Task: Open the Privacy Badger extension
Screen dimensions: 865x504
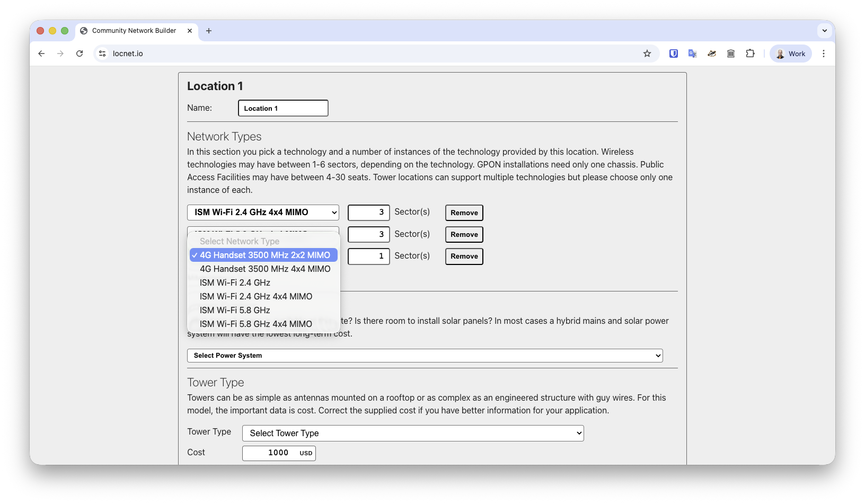Action: (x=711, y=53)
